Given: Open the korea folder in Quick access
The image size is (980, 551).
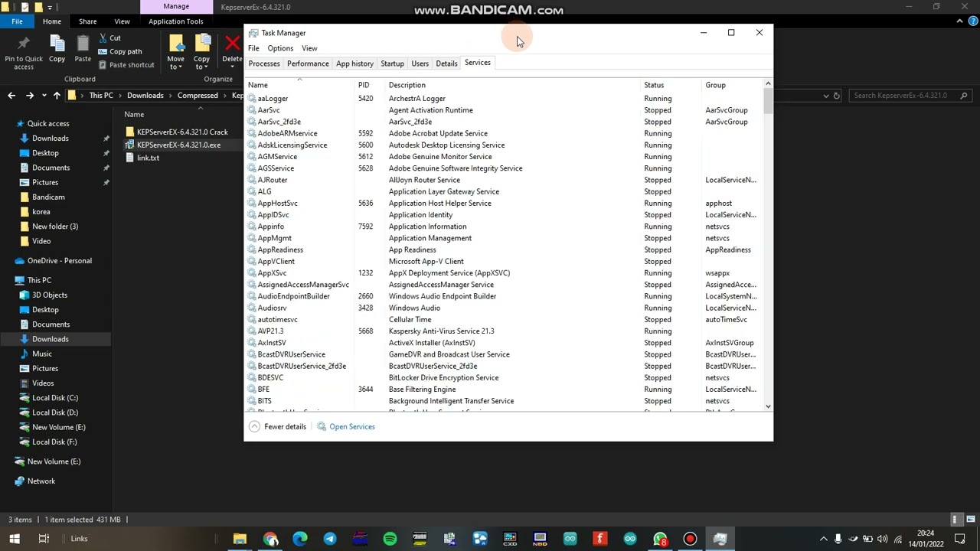Looking at the screenshot, I should (41, 212).
